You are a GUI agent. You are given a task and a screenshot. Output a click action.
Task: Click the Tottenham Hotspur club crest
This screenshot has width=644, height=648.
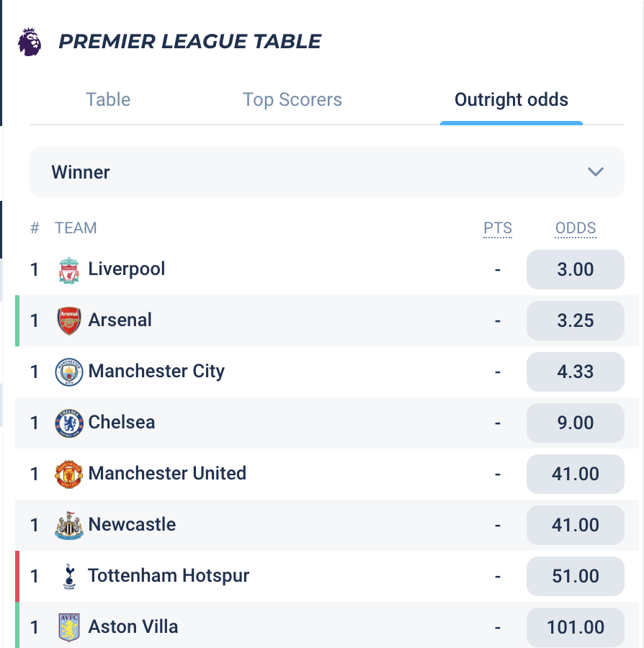[x=69, y=577]
